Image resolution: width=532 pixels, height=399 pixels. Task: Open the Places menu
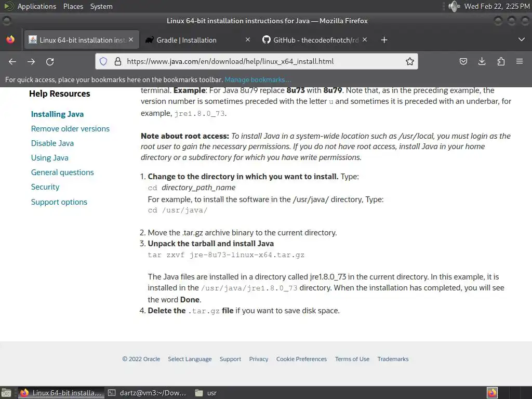(x=73, y=6)
